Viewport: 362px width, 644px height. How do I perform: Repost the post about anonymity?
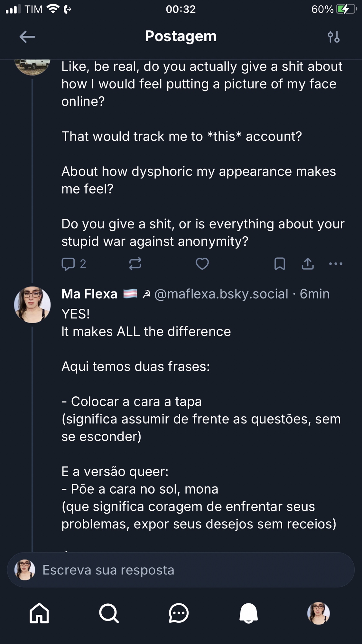(135, 264)
